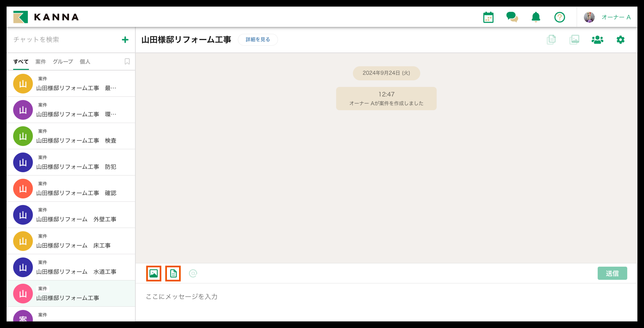Click the help question mark icon
Viewport: 644px width, 328px height.
click(560, 18)
